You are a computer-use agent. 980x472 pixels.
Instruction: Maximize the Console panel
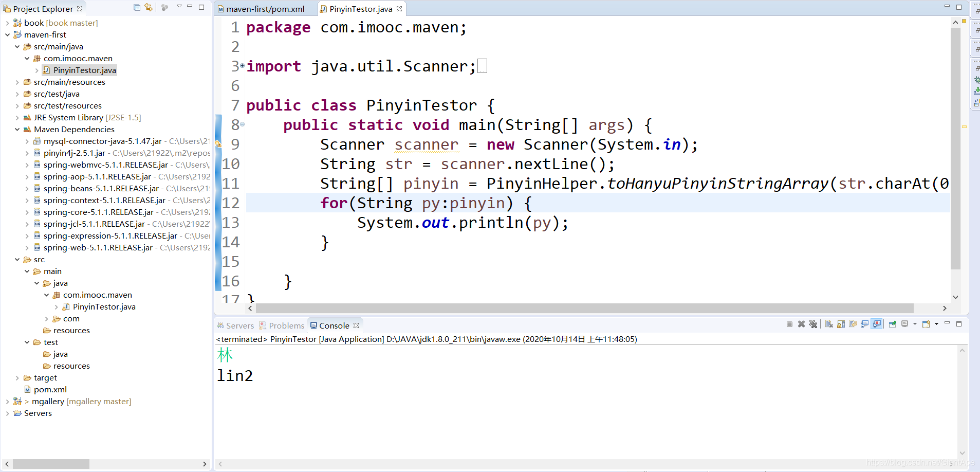959,324
